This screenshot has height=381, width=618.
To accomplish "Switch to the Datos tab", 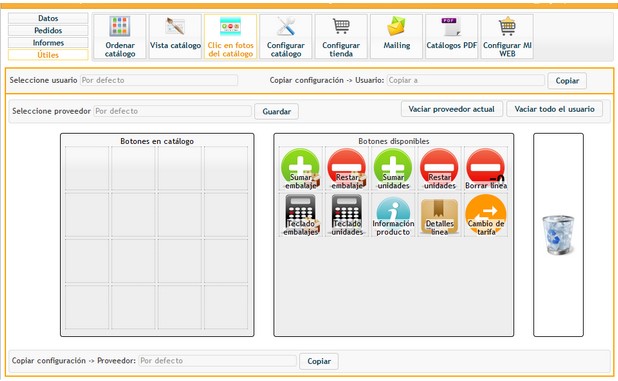I will (48, 18).
